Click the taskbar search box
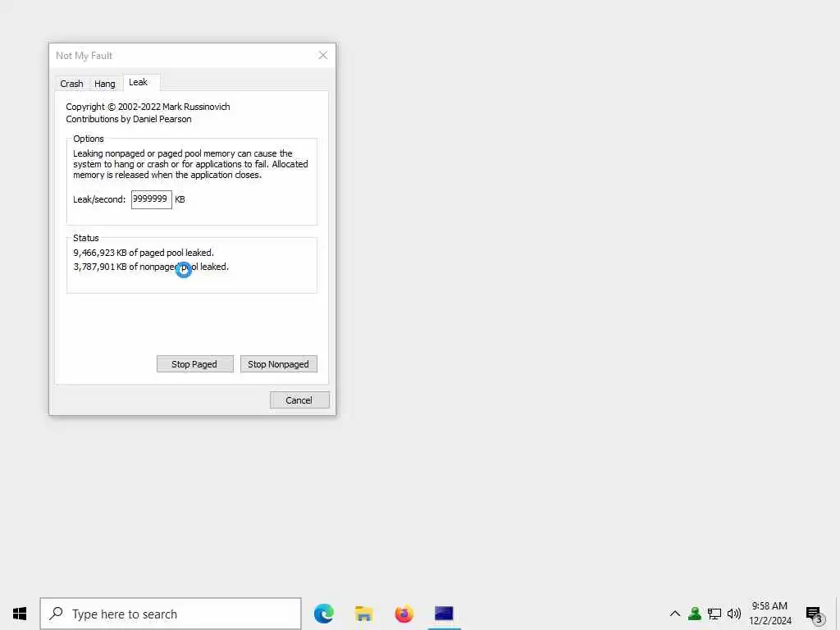Image resolution: width=840 pixels, height=630 pixels. [171, 614]
